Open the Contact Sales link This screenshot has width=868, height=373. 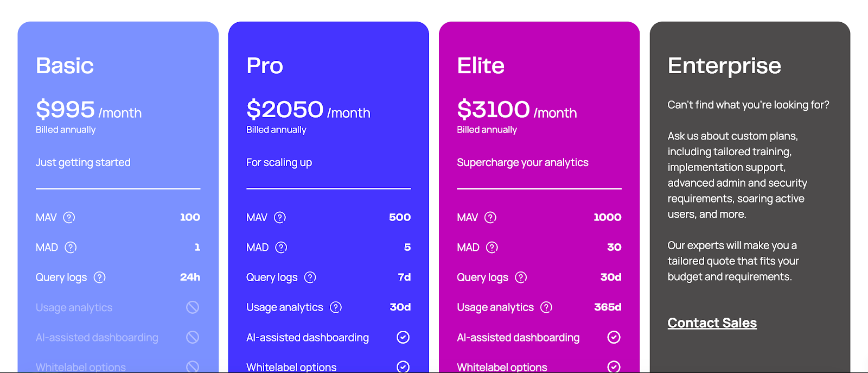(712, 323)
